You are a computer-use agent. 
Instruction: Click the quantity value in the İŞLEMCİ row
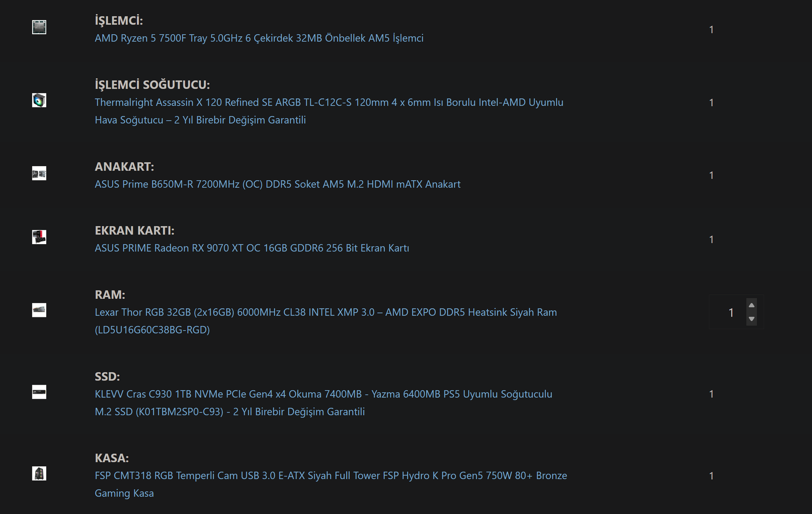[x=711, y=30]
